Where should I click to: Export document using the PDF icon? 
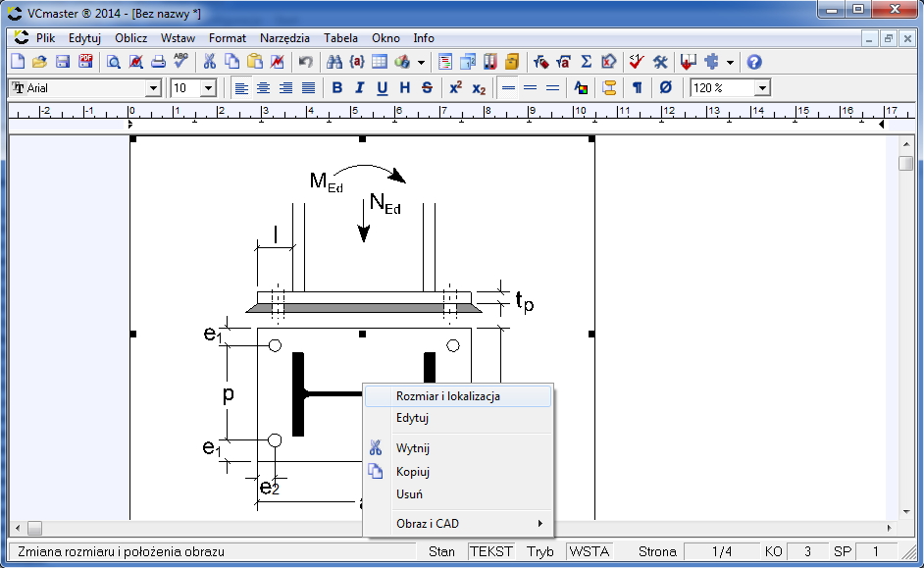pos(85,62)
